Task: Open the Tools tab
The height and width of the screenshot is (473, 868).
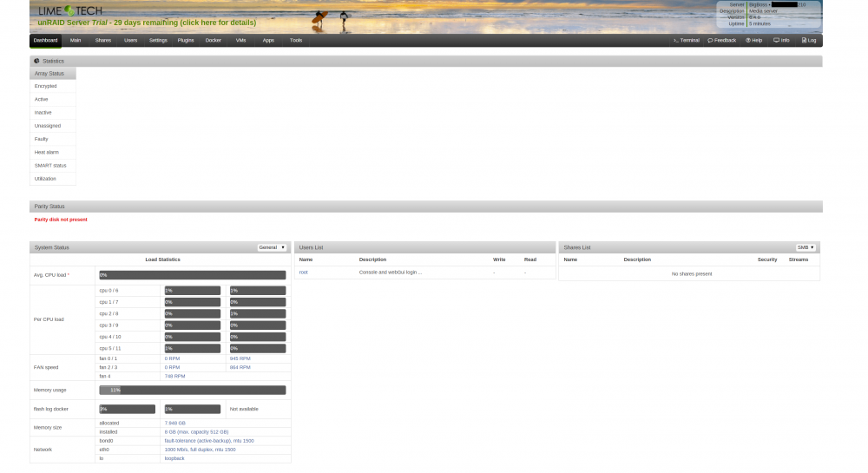Action: [296, 41]
